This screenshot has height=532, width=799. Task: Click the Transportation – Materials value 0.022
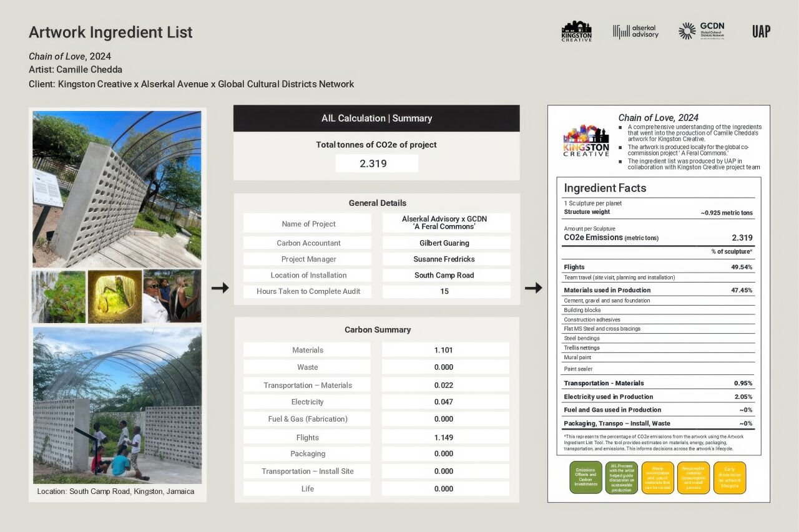(445, 385)
